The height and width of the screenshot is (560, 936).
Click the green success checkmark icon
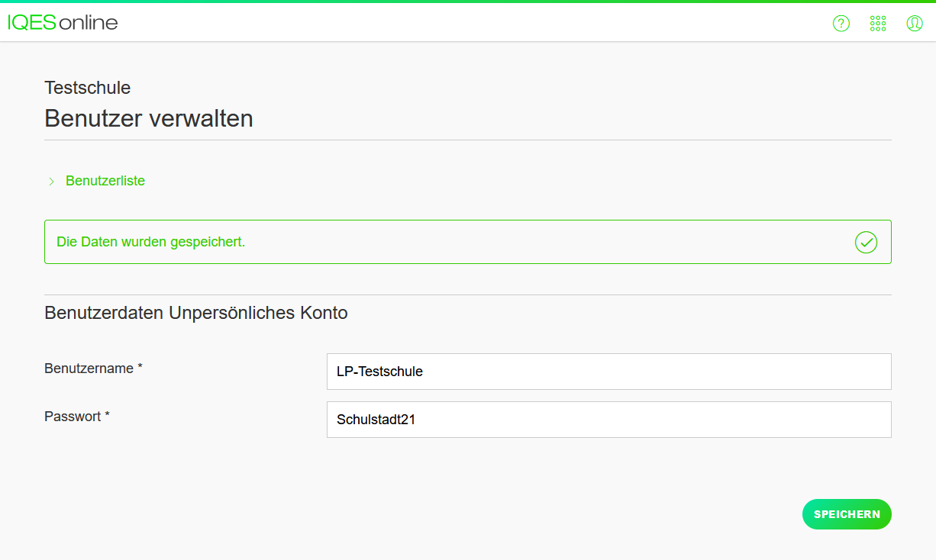(x=866, y=243)
